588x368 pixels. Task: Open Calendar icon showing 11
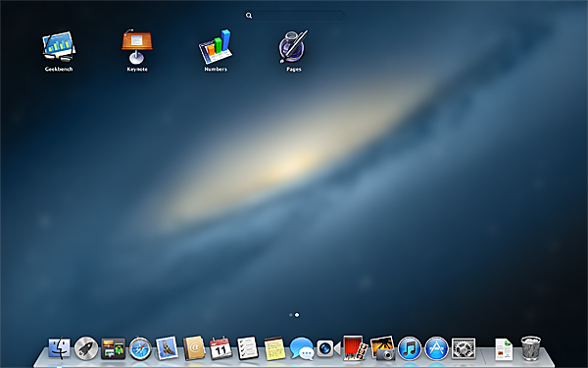coord(220,348)
